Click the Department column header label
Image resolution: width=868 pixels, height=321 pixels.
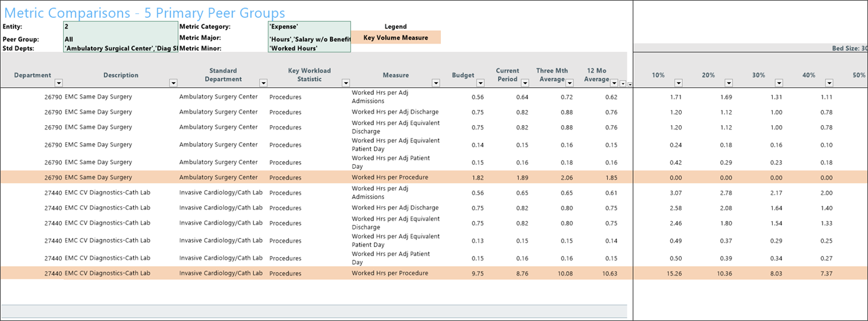(32, 75)
